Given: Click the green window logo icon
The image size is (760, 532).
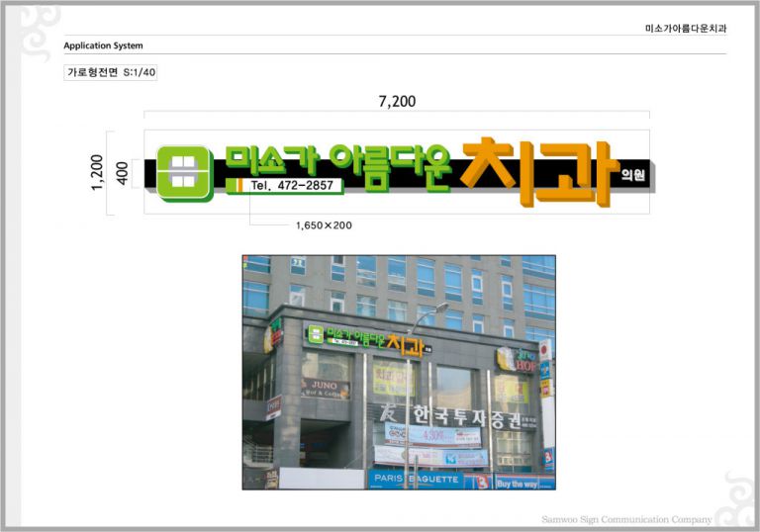Looking at the screenshot, I should (185, 173).
